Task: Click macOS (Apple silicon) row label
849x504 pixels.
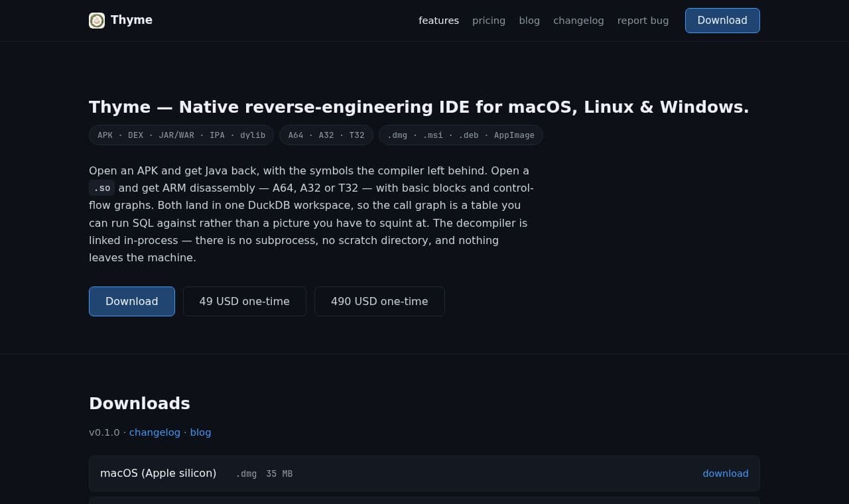Action: point(158,473)
